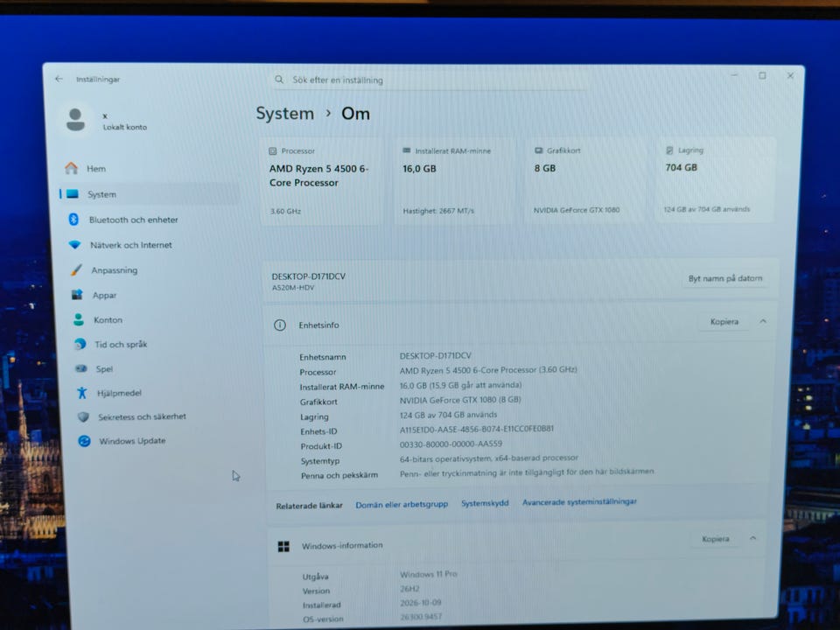
Task: Open the Installerat RAM-minne card
Action: (454, 180)
